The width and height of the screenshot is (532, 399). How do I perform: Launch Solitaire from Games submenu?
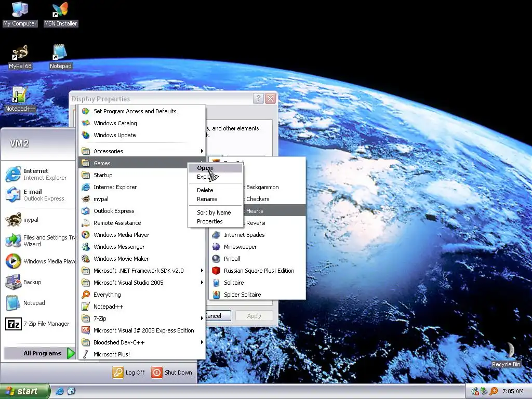click(257, 283)
